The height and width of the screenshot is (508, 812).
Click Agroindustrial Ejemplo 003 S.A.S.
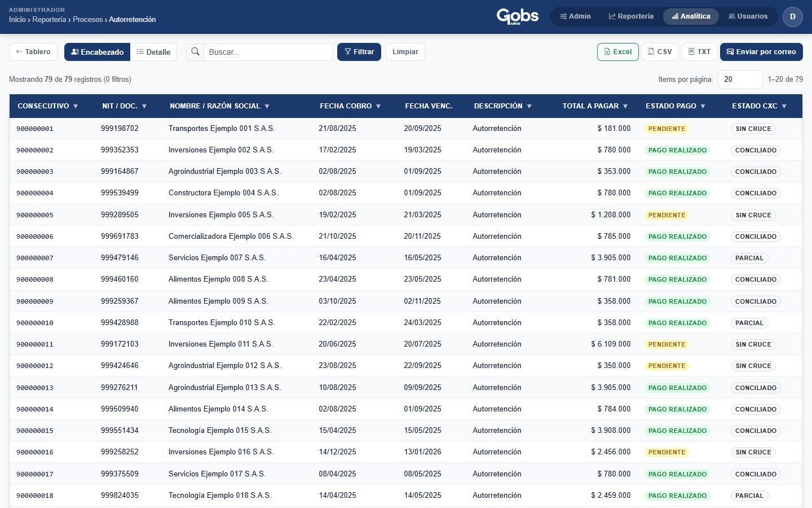tap(224, 172)
